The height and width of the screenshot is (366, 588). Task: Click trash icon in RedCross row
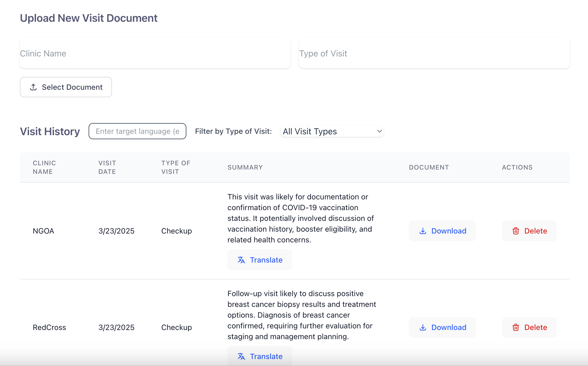click(x=516, y=327)
